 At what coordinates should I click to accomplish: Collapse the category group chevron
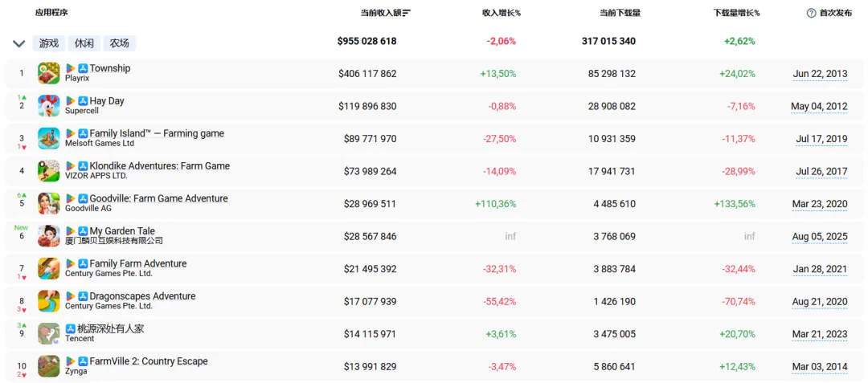point(19,43)
